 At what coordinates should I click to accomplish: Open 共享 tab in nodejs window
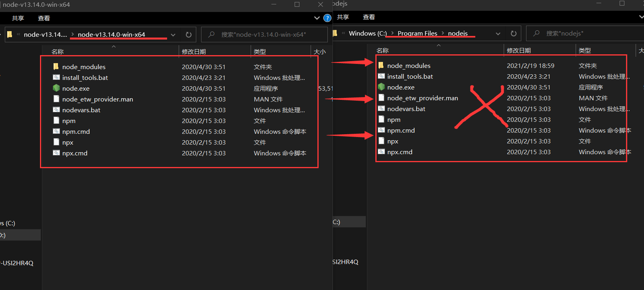(343, 17)
